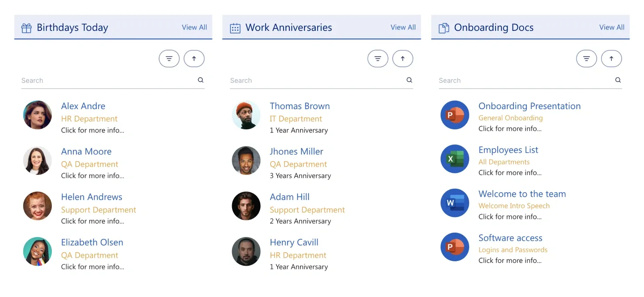Viewport: 644px width, 297px height.
Task: Click the search magnifier in Birthdays Today
Action: point(201,80)
